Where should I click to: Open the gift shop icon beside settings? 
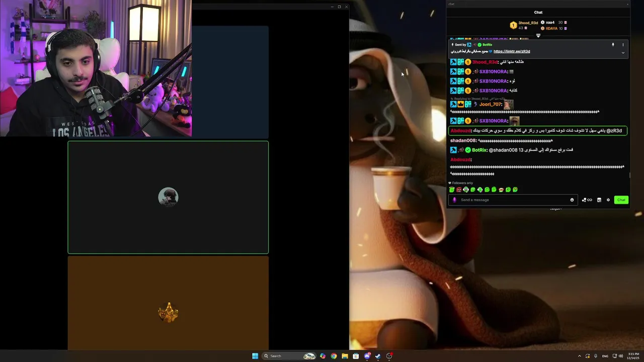599,200
